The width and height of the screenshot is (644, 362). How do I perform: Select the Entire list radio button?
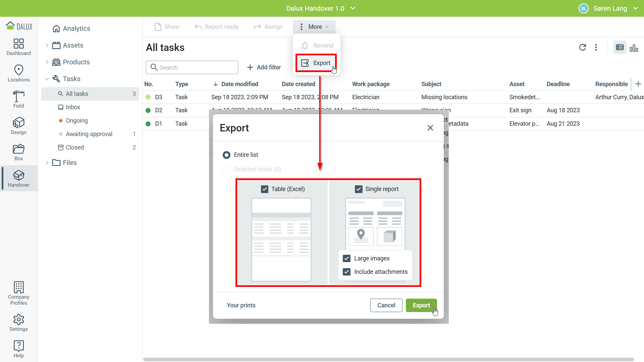click(x=227, y=155)
